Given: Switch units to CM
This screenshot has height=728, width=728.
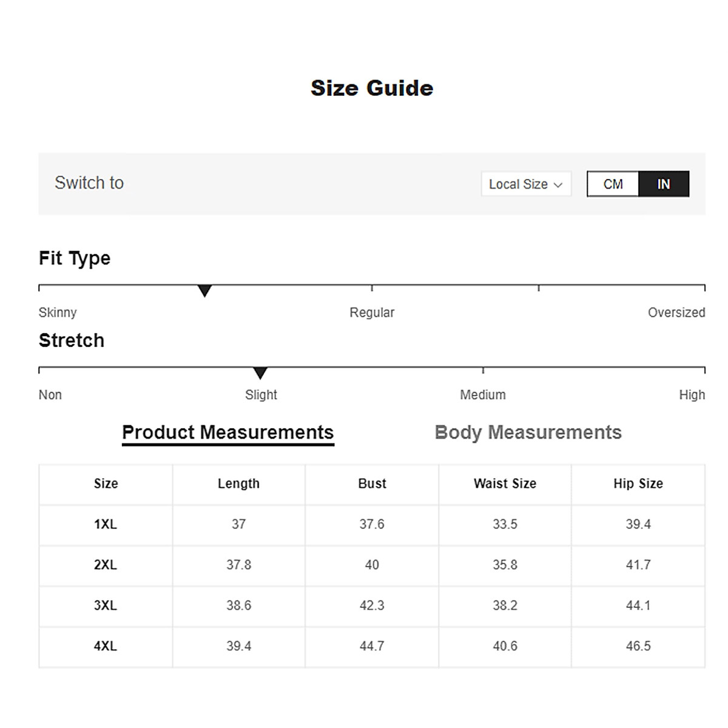Looking at the screenshot, I should click(x=613, y=184).
